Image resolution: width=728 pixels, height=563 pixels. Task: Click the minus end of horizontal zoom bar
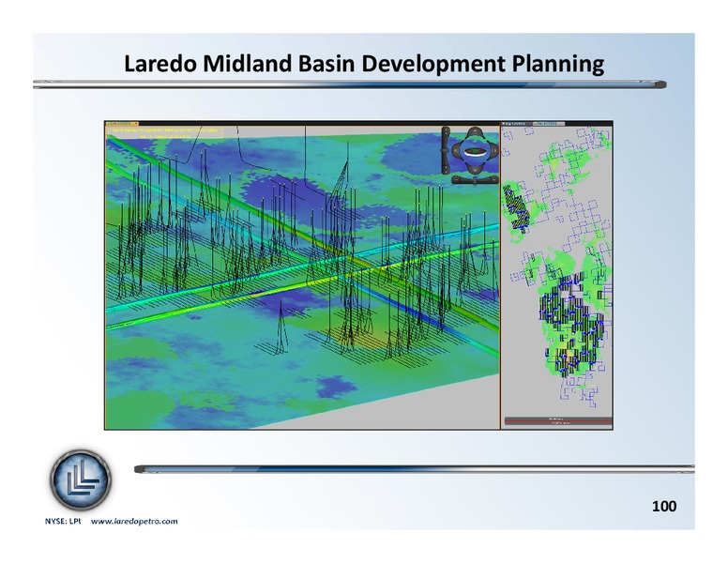[x=456, y=180]
